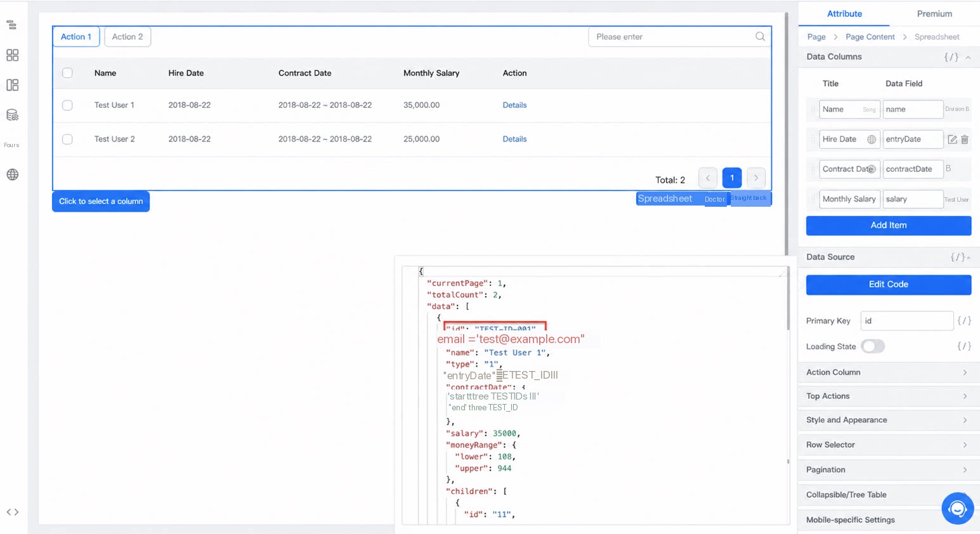Screen dimensions: 980x534
Task: Open the component library grid icon
Action: (12, 55)
